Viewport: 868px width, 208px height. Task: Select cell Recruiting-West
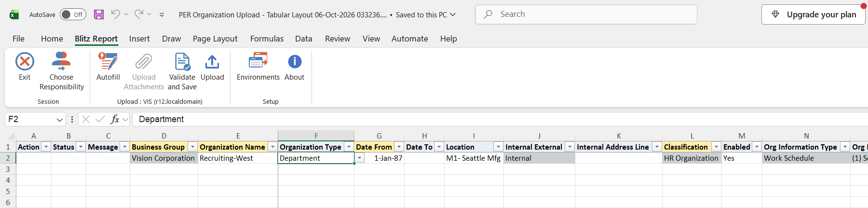(238, 158)
